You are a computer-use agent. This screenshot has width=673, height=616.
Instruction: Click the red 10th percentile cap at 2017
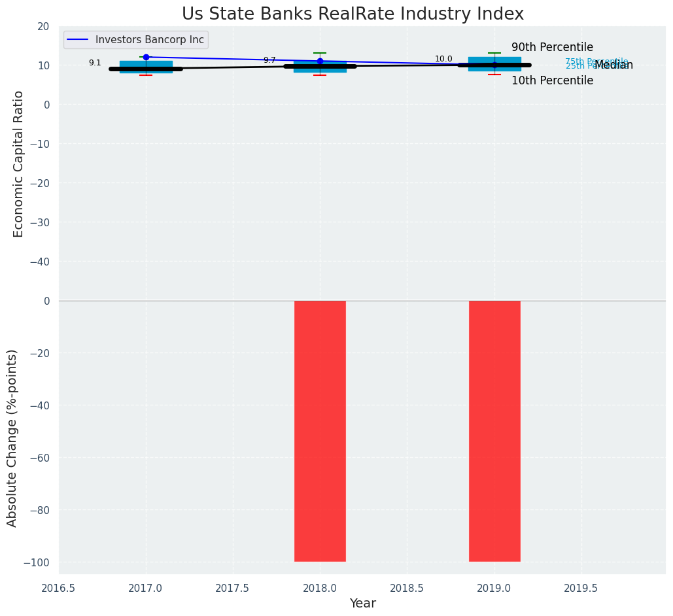click(x=146, y=75)
